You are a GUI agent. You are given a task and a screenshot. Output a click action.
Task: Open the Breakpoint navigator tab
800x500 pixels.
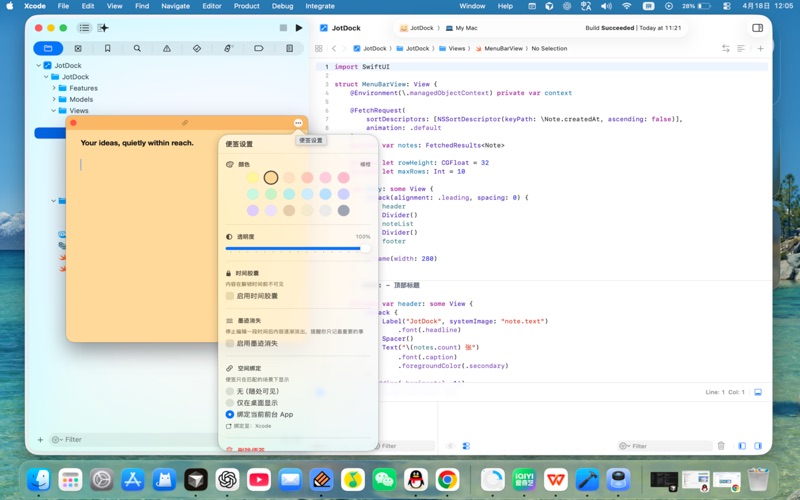(259, 48)
